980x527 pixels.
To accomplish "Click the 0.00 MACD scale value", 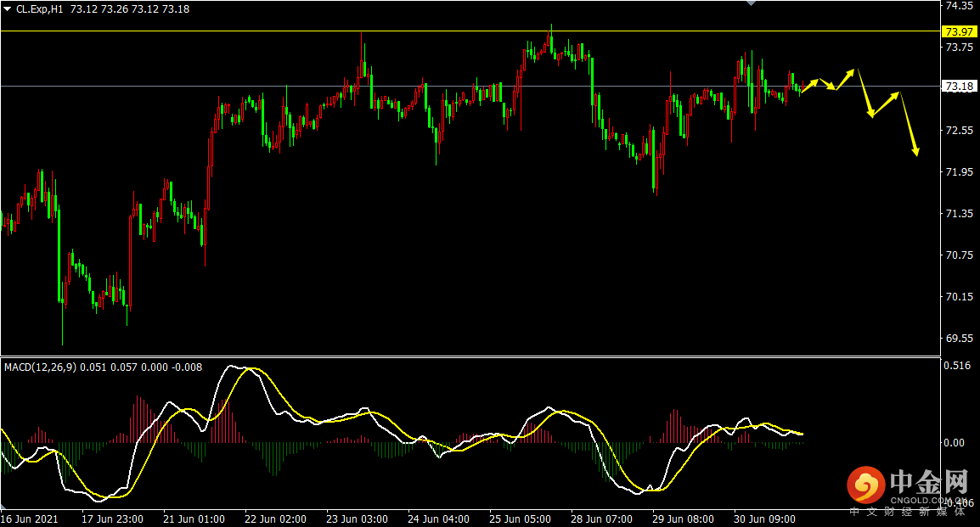I will [x=954, y=443].
